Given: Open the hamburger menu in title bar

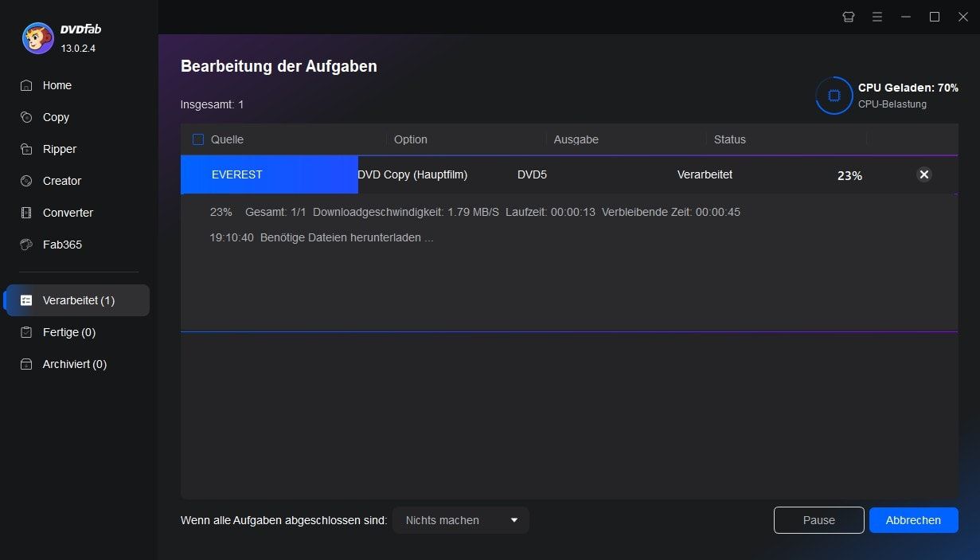Looking at the screenshot, I should point(877,17).
